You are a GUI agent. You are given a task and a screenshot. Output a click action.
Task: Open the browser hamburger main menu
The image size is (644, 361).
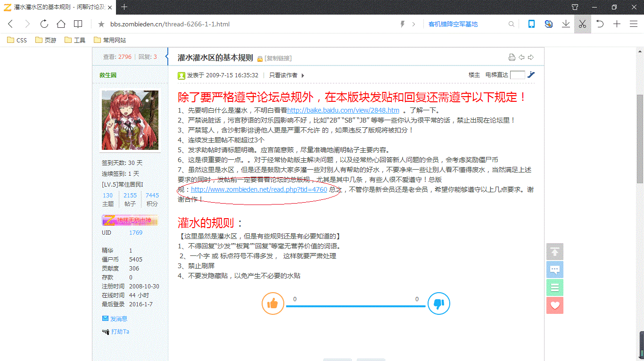coord(634,24)
